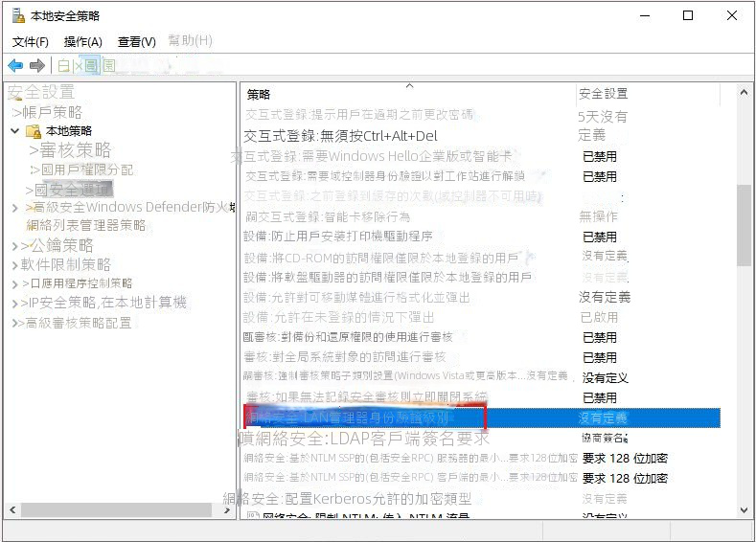Select policy 交互式登錄:無須按Ctrl+Alt+Del
756x542 pixels.
click(340, 136)
